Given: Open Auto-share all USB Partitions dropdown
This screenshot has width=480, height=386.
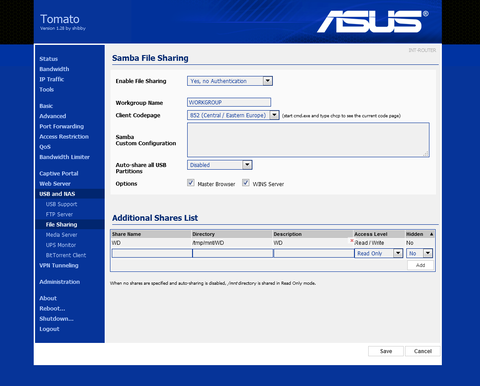Looking at the screenshot, I should [x=220, y=165].
